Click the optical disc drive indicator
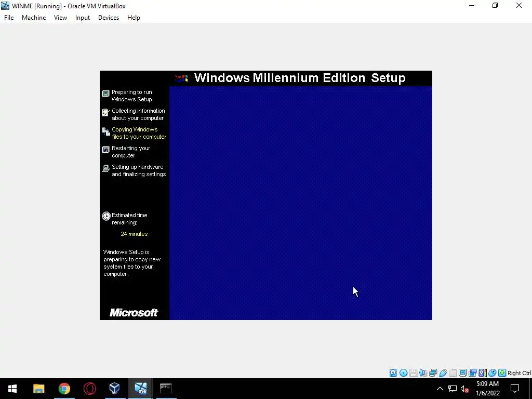Screen dimensions: 532x399 click(403, 373)
